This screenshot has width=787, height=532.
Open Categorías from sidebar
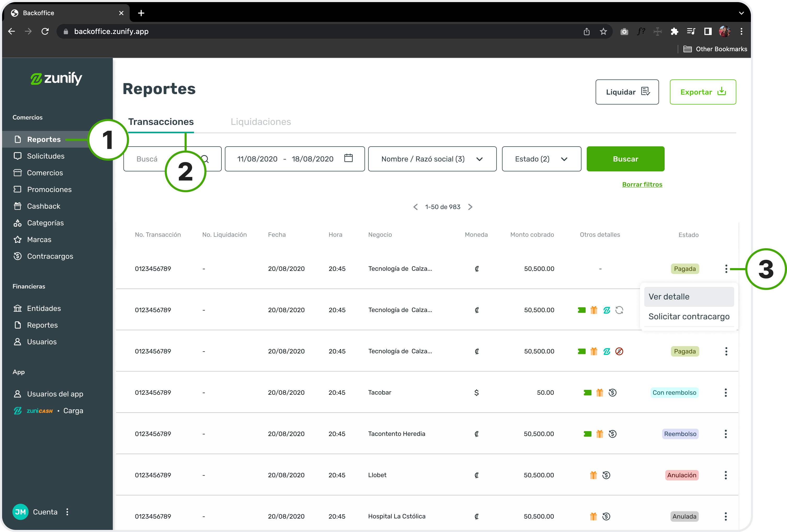45,223
